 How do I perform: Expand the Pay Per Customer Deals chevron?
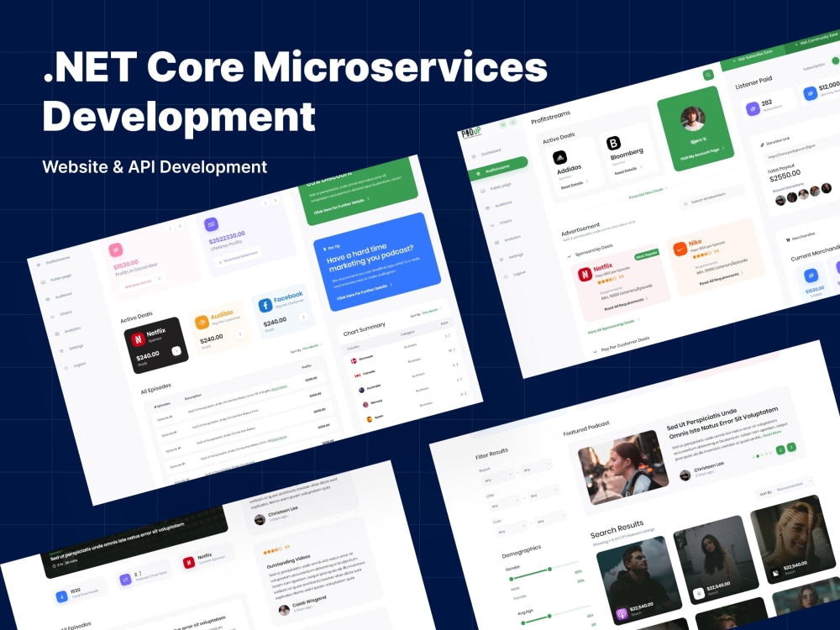click(596, 351)
